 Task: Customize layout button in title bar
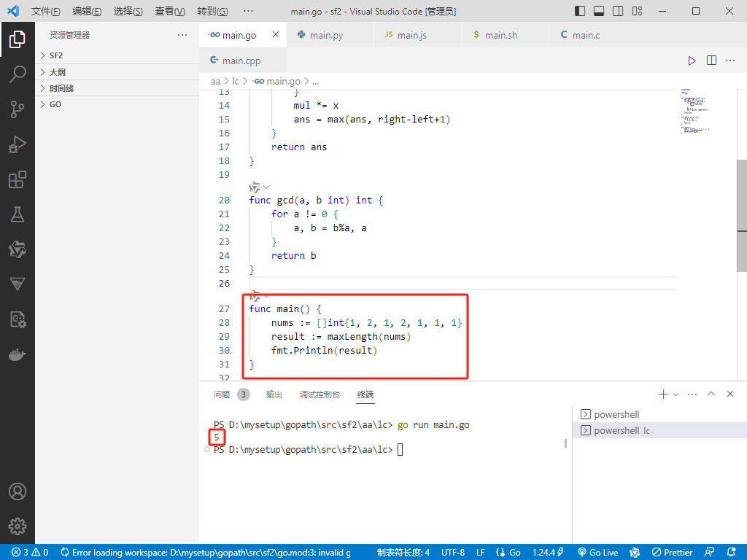[x=637, y=11]
